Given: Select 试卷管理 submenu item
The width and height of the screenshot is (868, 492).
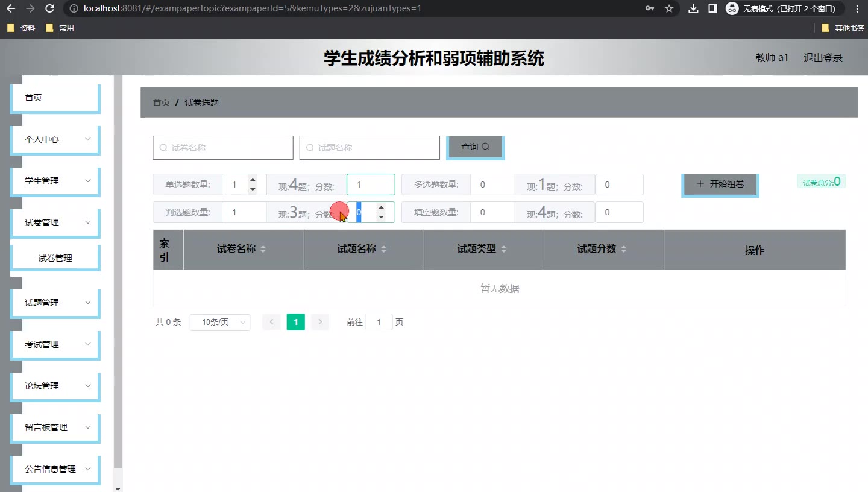Looking at the screenshot, I should click(x=55, y=258).
